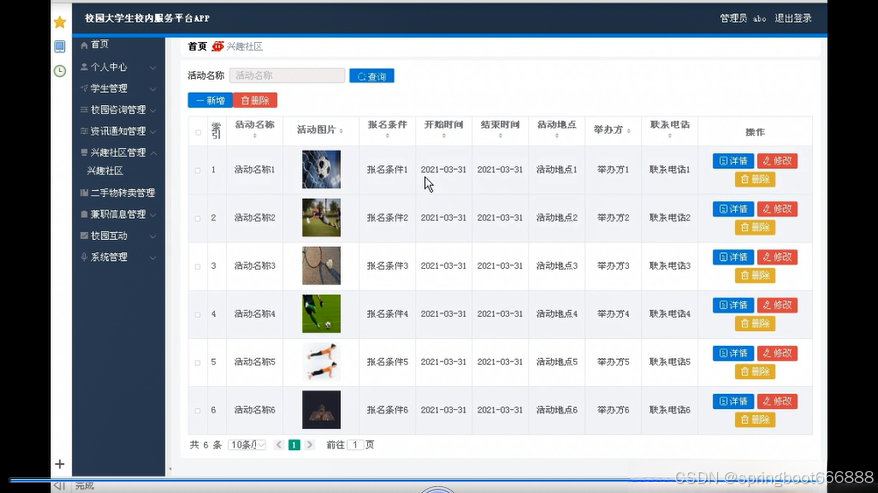Expand the 校园咨询管理 menu
878x493 pixels.
coord(118,110)
